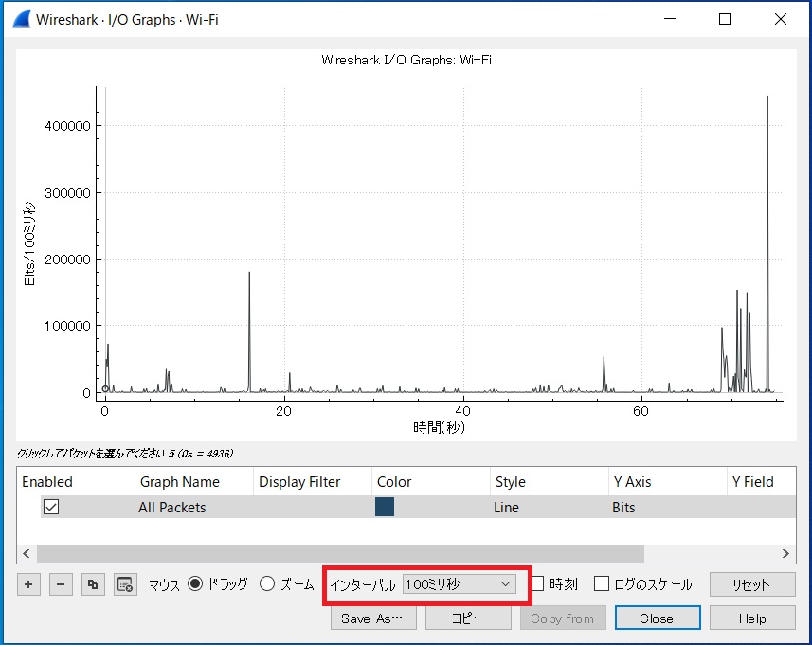Click the Save As button
Screen dimensions: 812x645
coord(373,618)
